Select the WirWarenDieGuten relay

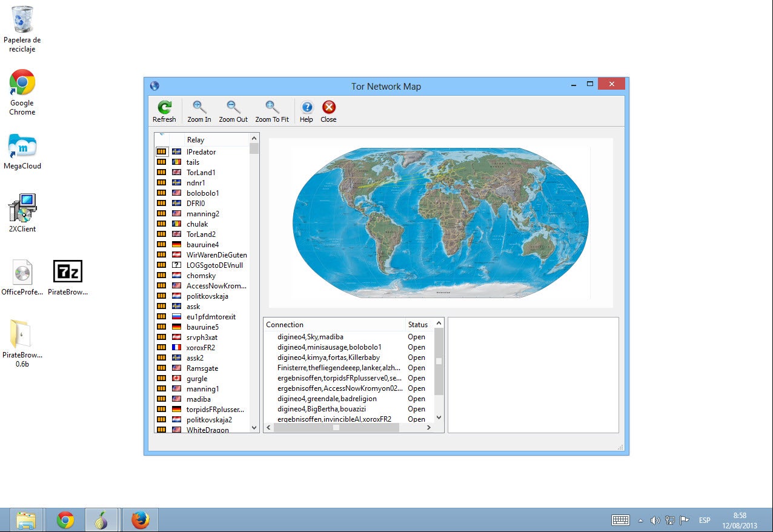(x=217, y=255)
